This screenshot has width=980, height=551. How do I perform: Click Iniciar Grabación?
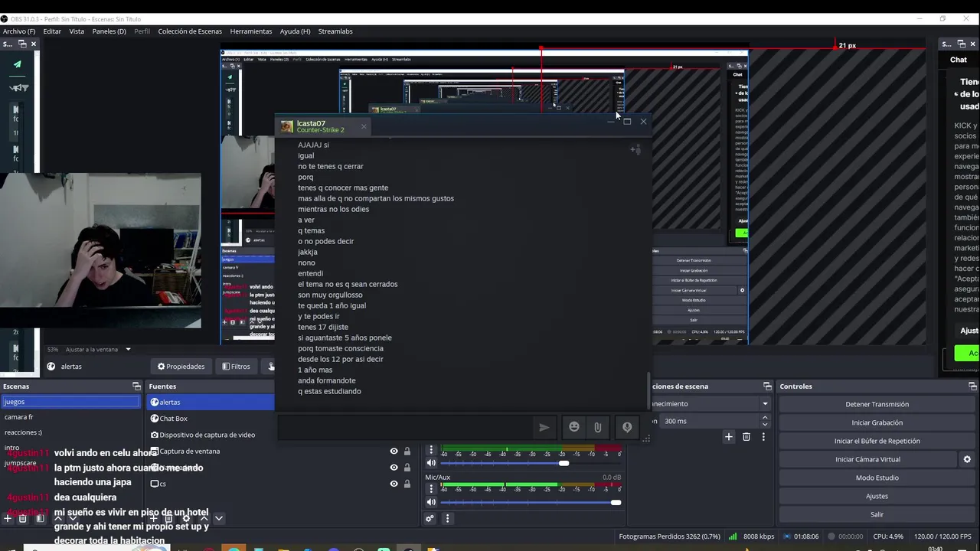click(877, 422)
